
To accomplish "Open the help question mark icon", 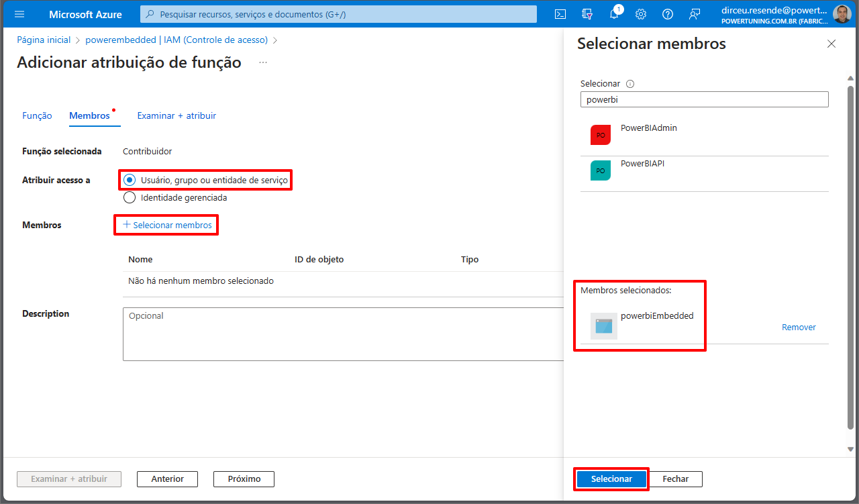I will pyautogui.click(x=668, y=14).
